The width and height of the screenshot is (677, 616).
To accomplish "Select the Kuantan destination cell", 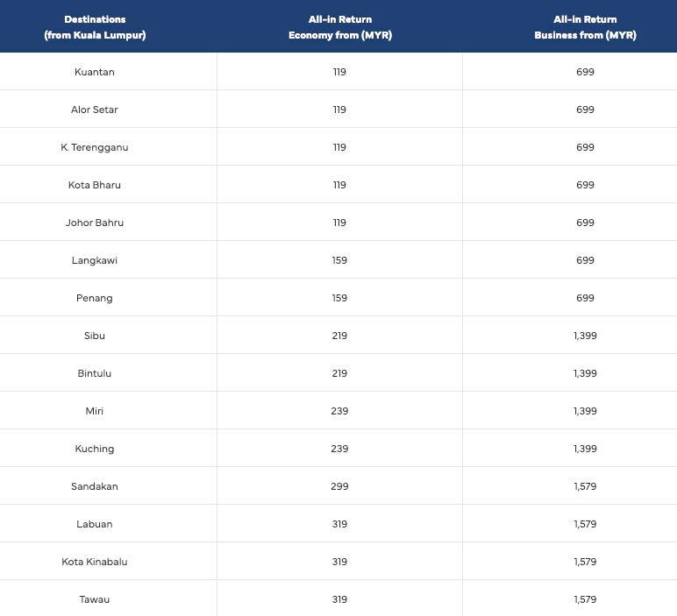I will [95, 72].
